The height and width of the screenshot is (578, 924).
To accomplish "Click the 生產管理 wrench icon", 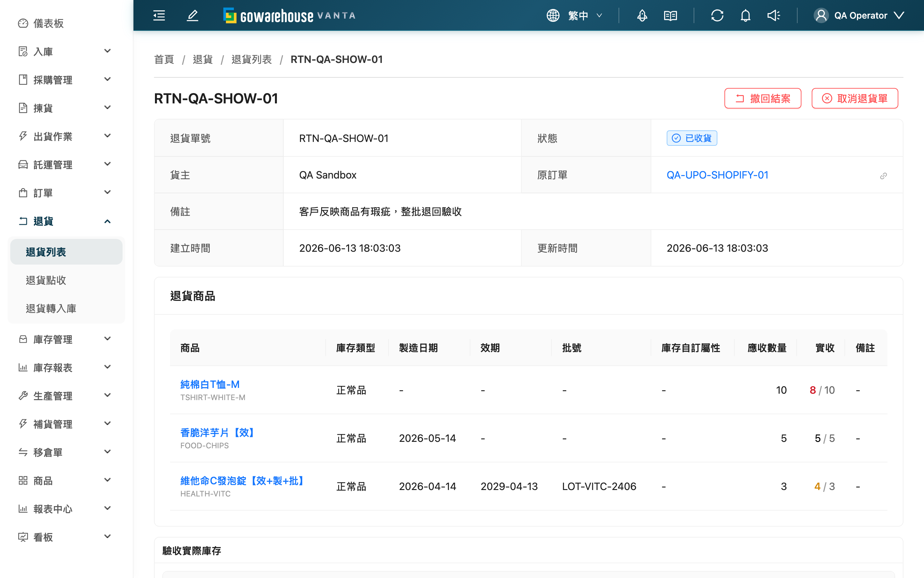I will tap(23, 396).
